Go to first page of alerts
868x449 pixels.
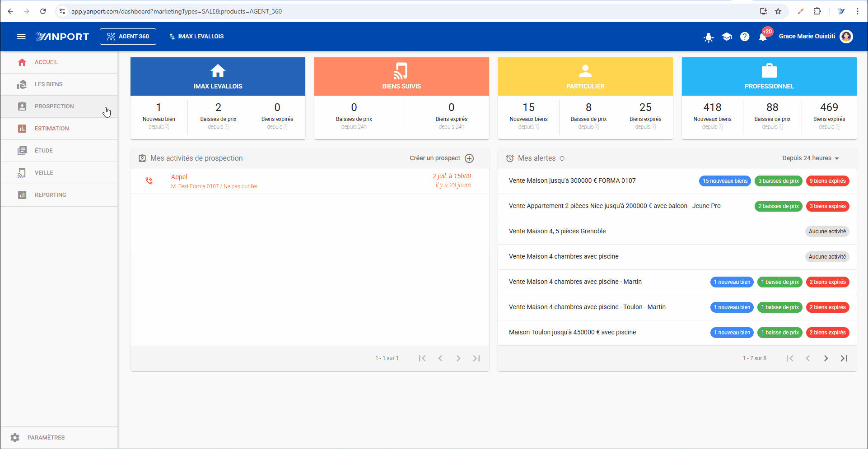[x=790, y=358]
